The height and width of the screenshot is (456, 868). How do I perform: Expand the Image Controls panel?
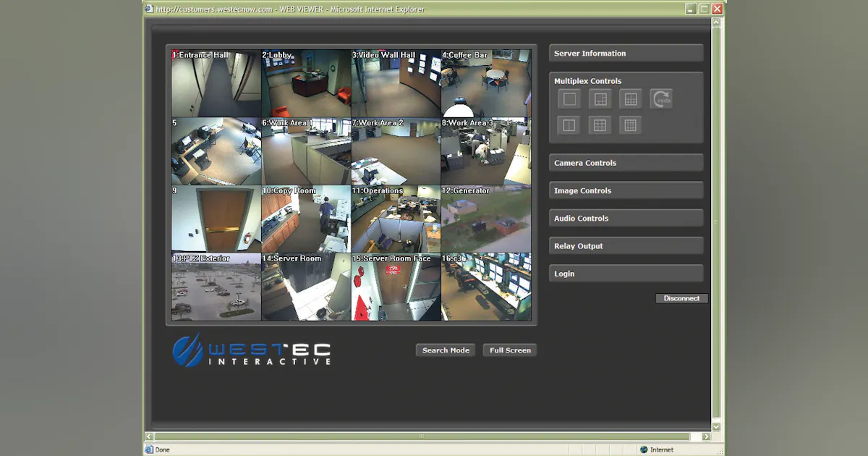626,190
